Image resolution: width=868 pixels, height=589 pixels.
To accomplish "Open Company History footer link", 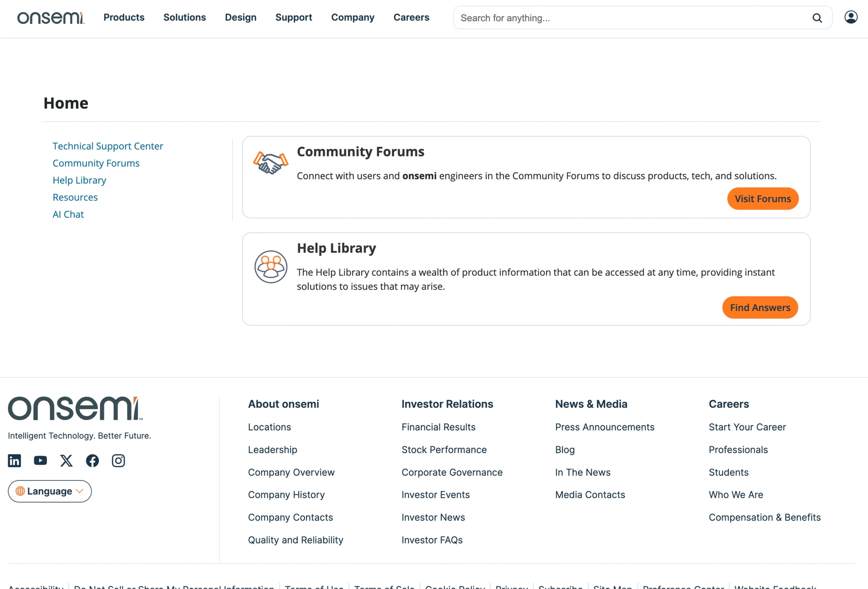I will point(286,495).
